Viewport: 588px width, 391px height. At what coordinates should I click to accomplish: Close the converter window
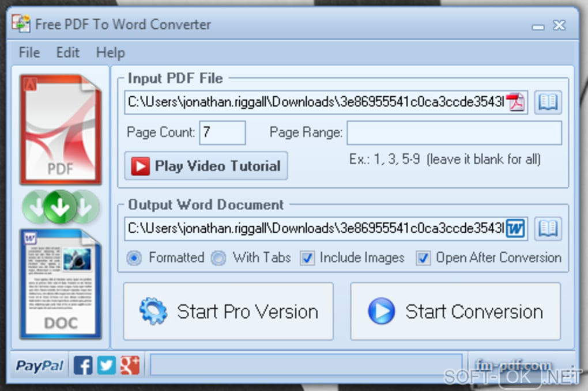559,25
